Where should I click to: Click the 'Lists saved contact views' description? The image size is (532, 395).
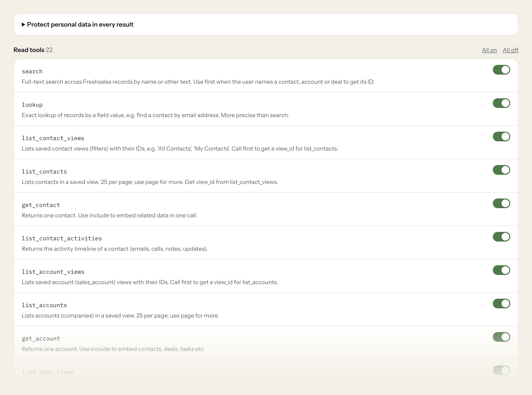point(180,149)
